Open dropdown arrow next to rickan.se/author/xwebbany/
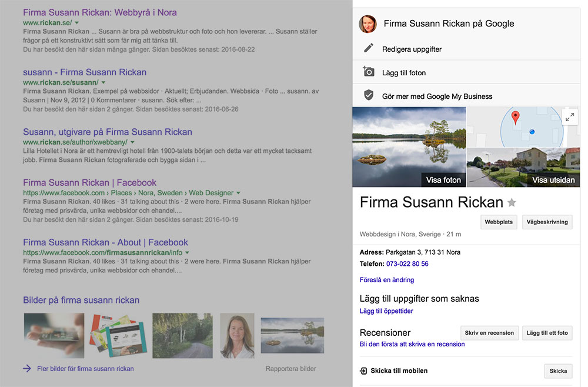Viewport: 588px width, 387px height. click(x=132, y=142)
